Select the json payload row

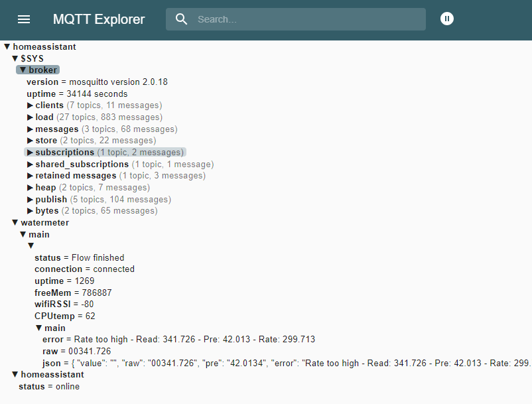pos(287,364)
